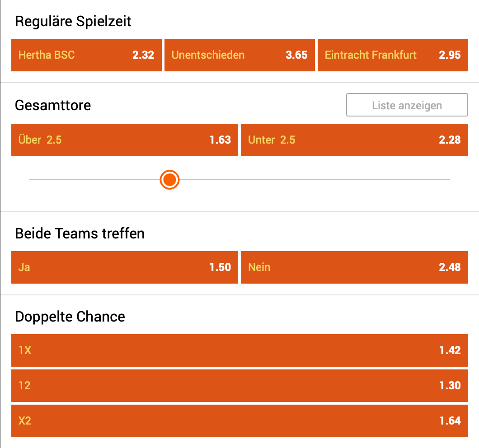Click the Liste anzeigen button

click(407, 105)
